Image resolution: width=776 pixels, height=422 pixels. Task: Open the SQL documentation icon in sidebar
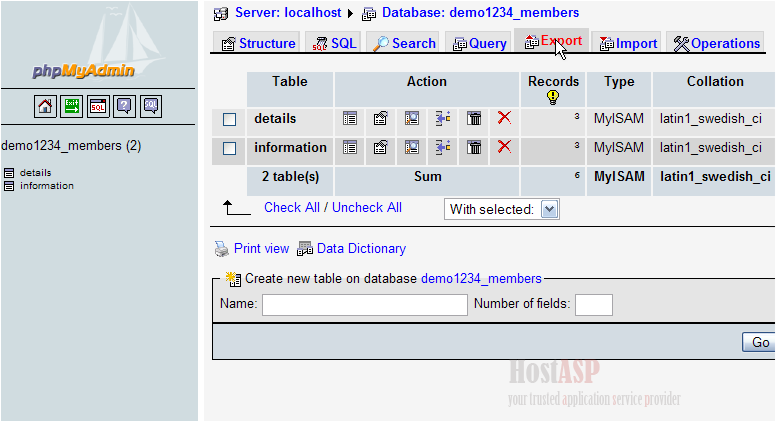[x=150, y=106]
